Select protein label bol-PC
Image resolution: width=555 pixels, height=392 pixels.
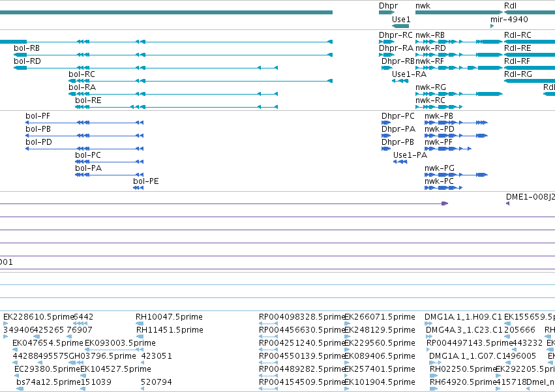(88, 155)
